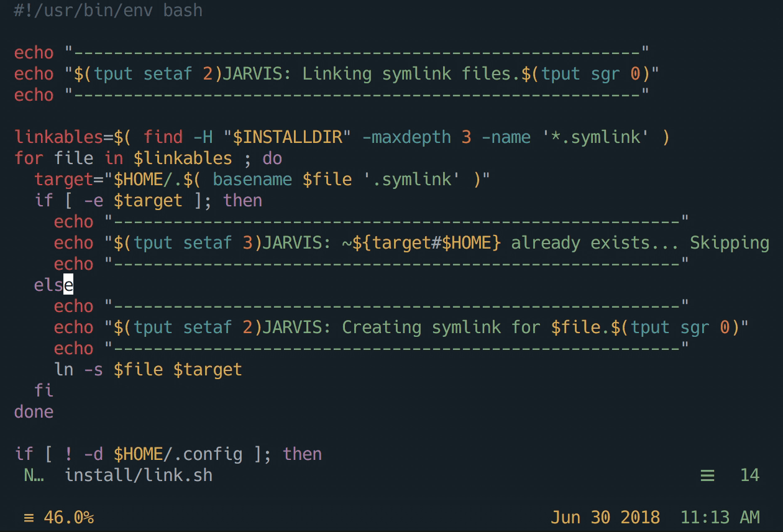Image resolution: width=783 pixels, height=532 pixels.
Task: Click the date 'Jun 30 2018'
Action: [x=605, y=517]
